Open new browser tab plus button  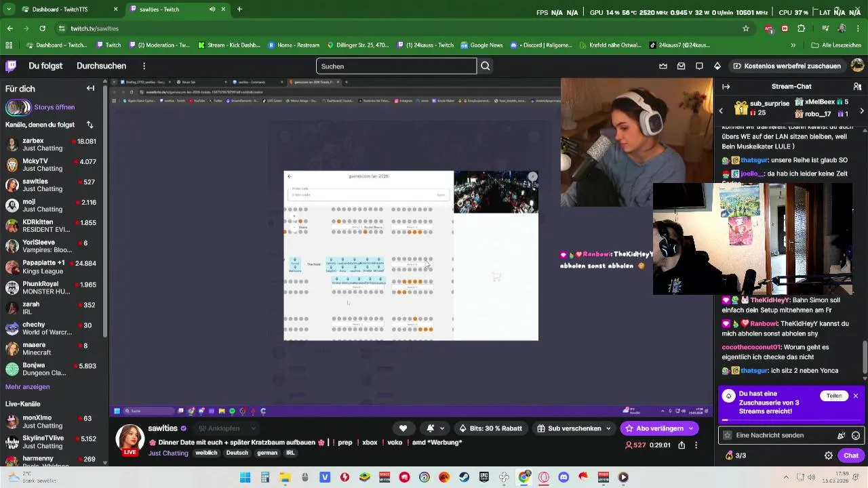click(239, 9)
